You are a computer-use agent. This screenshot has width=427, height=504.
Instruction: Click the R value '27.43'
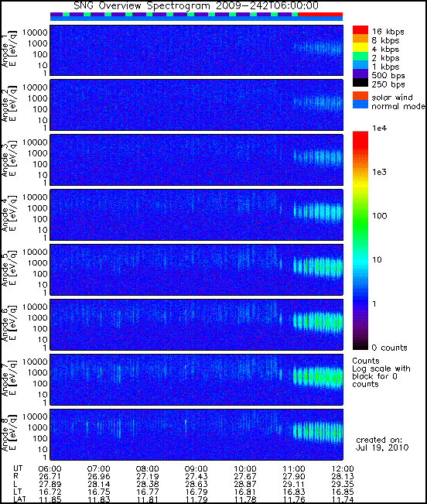[196, 476]
